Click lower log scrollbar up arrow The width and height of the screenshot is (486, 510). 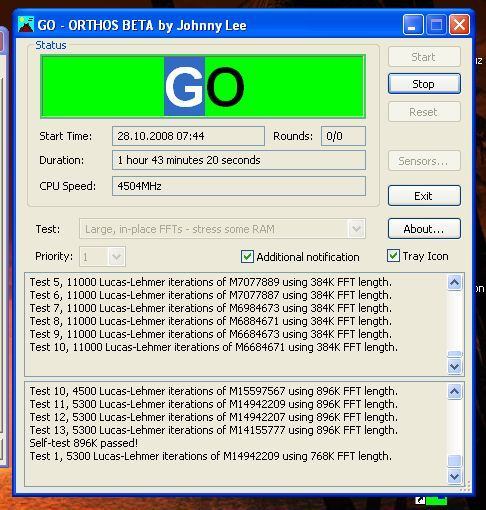[x=455, y=391]
